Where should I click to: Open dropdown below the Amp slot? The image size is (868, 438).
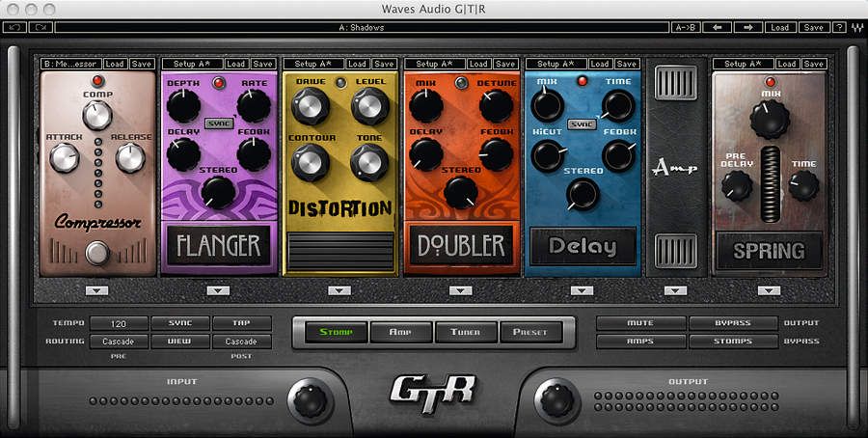pos(675,290)
